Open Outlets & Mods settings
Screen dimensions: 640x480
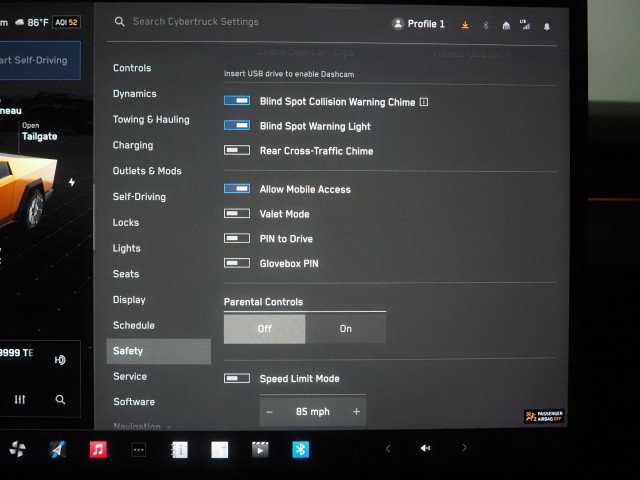click(147, 171)
